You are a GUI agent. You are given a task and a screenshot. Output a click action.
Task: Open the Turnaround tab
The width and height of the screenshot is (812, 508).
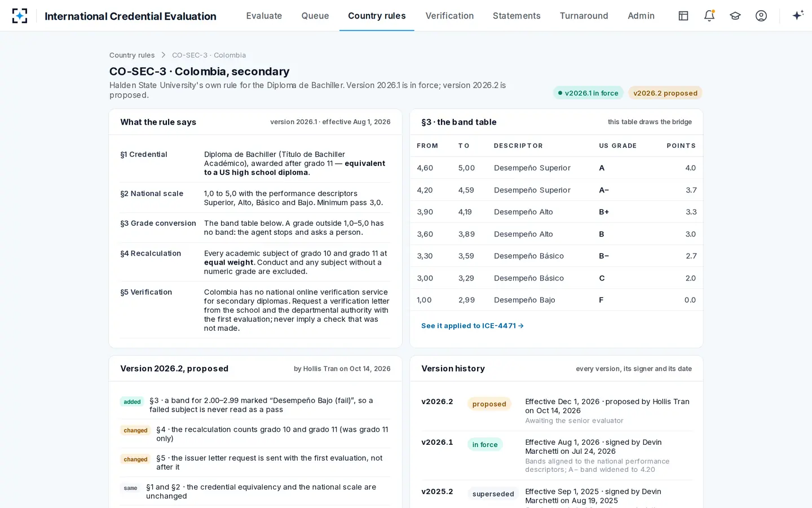coord(584,16)
